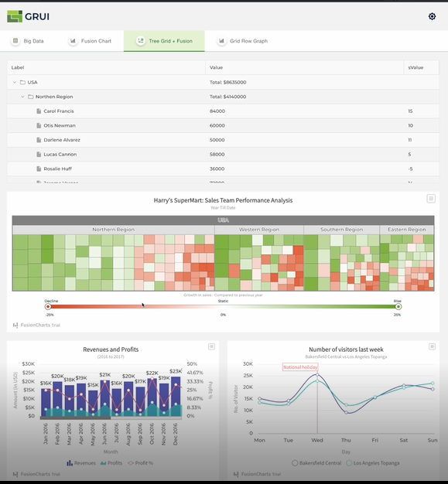Click the Northern Region treemap header
The width and height of the screenshot is (448, 484).
click(113, 230)
